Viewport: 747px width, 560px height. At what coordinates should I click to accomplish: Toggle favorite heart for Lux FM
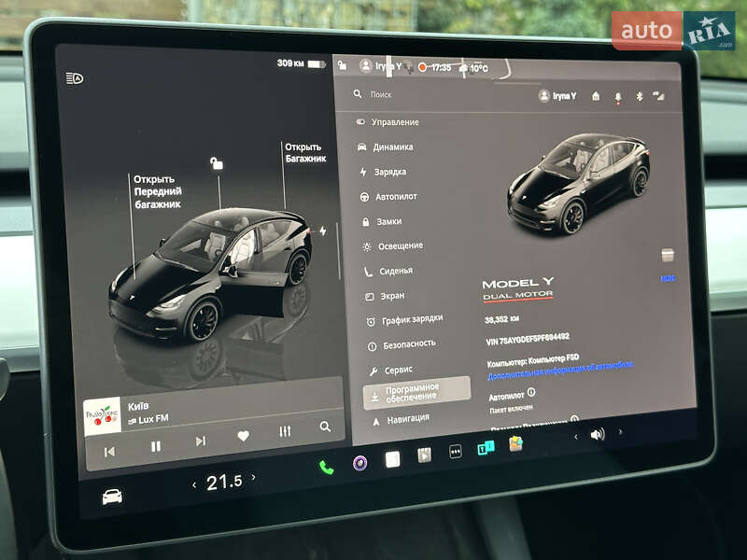[x=243, y=435]
